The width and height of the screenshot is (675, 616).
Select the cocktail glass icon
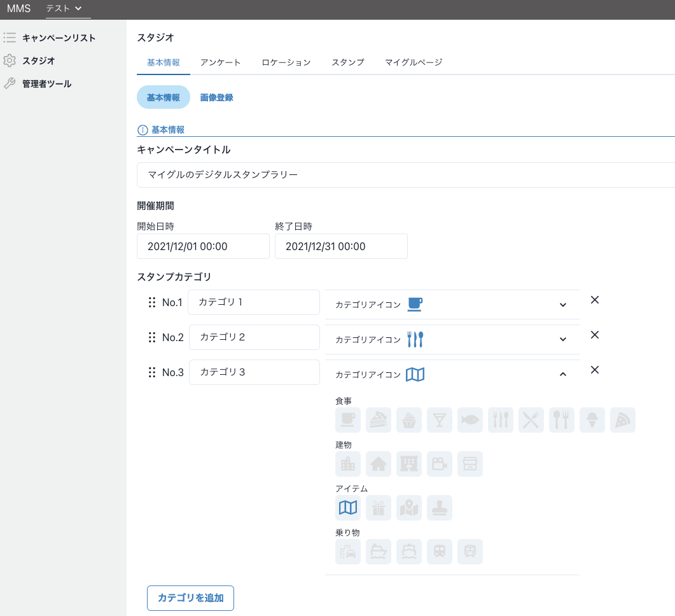point(440,420)
